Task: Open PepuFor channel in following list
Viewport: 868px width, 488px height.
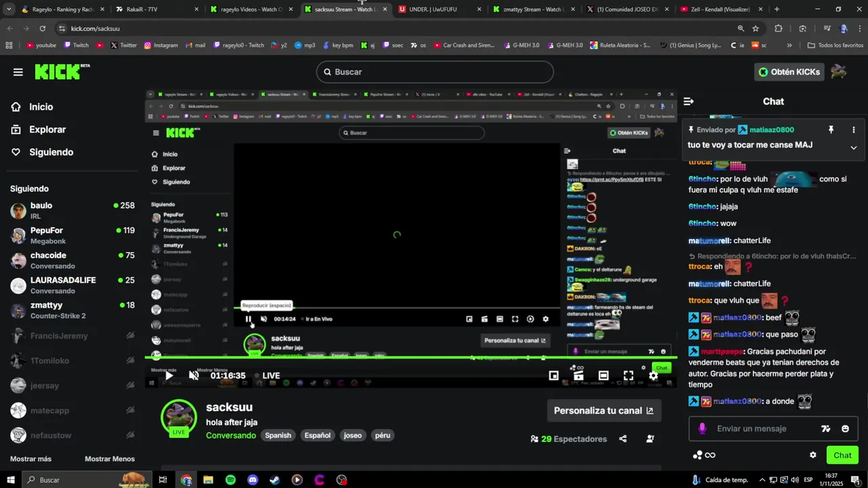Action: coord(71,235)
